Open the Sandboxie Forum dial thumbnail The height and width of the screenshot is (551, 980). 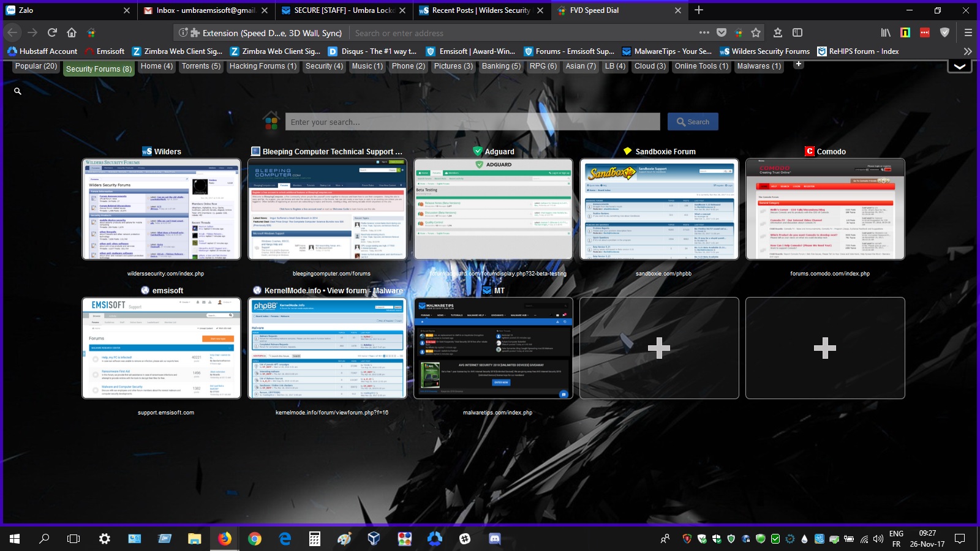coord(660,209)
